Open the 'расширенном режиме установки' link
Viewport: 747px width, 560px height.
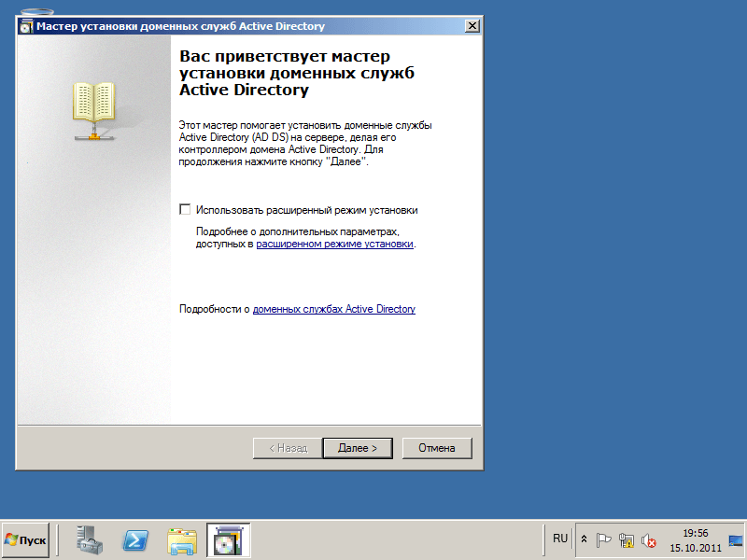(x=334, y=244)
